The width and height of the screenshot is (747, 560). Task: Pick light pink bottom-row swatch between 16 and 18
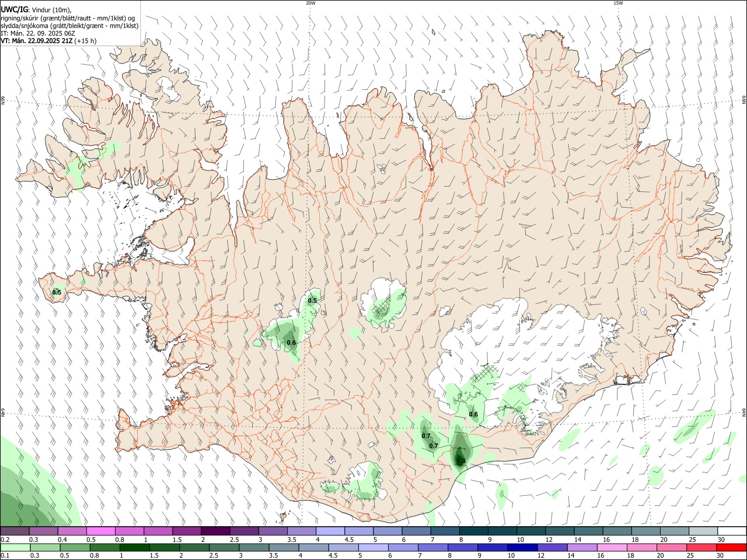pos(612,547)
